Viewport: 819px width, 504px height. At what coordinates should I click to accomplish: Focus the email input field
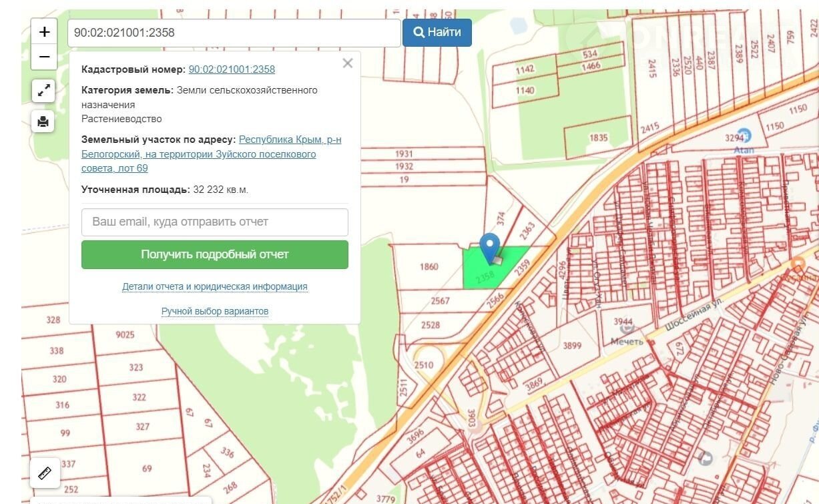click(x=214, y=222)
